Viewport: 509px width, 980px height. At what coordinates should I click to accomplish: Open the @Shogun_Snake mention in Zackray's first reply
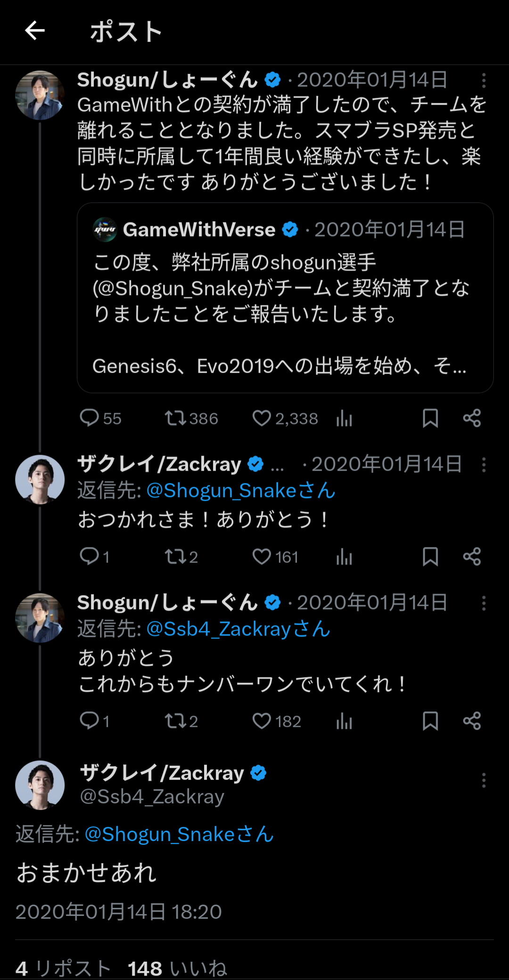pyautogui.click(x=241, y=490)
